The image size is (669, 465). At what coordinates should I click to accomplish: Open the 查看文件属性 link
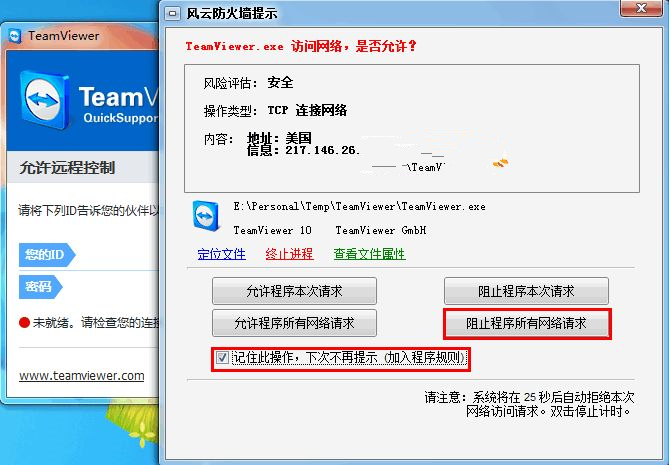click(x=369, y=254)
